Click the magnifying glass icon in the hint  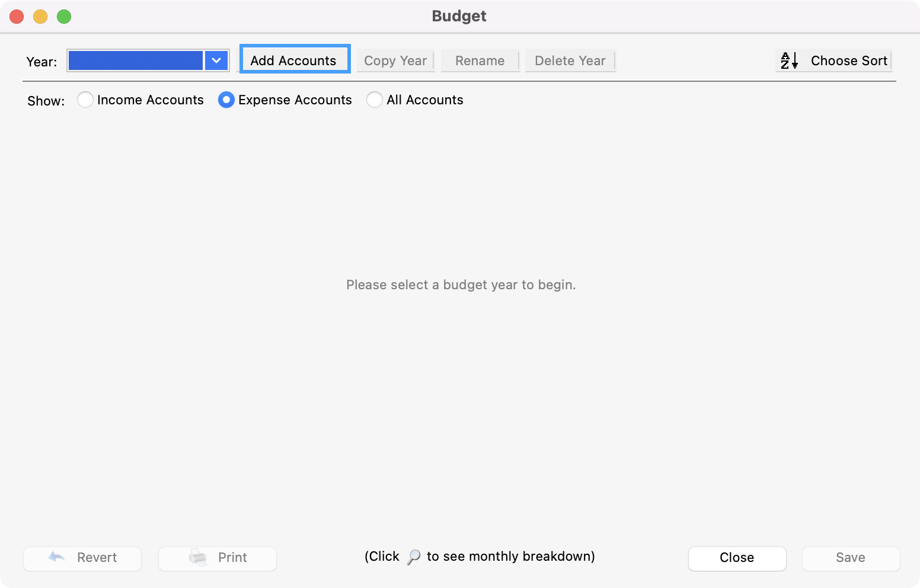[414, 557]
